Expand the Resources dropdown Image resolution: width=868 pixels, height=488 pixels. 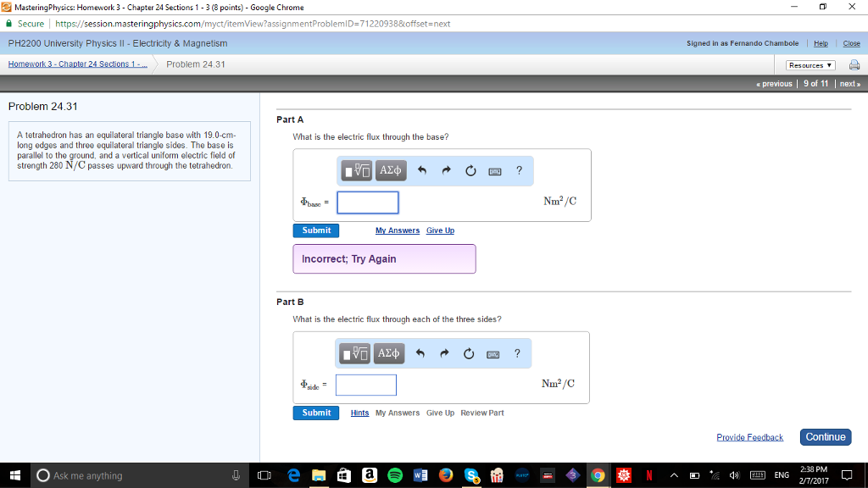(x=810, y=65)
